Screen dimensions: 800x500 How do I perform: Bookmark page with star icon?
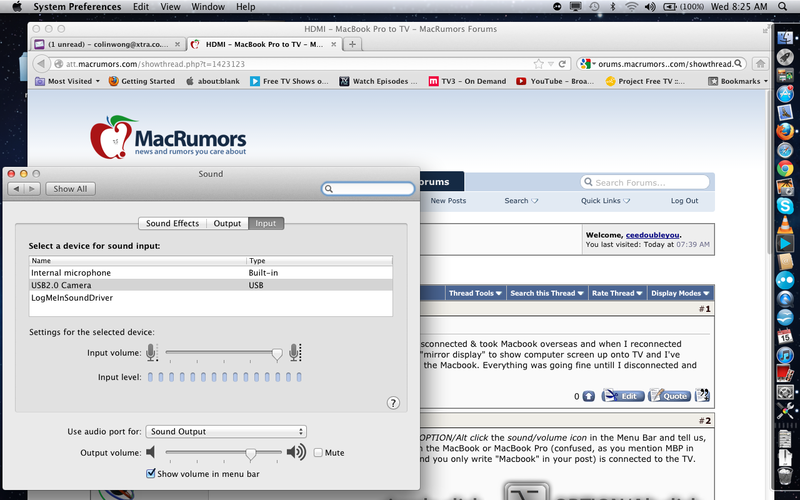click(x=538, y=64)
